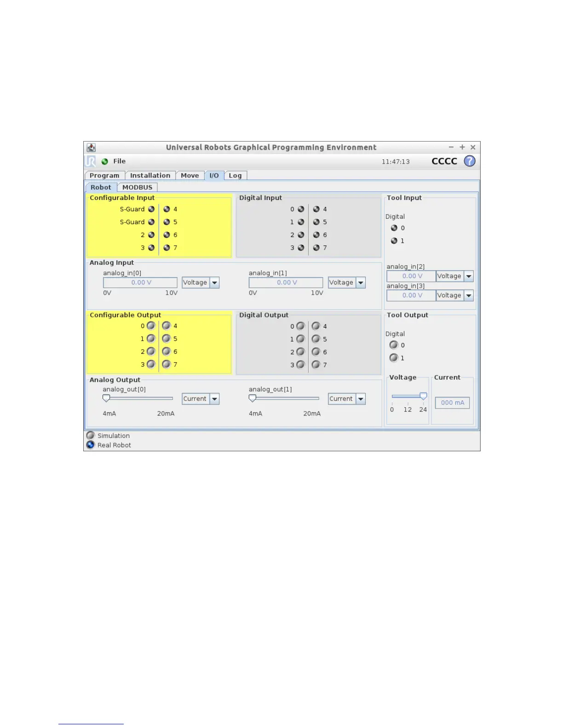Click Digital Input 6 indicator
The image size is (563, 728).
(x=316, y=235)
